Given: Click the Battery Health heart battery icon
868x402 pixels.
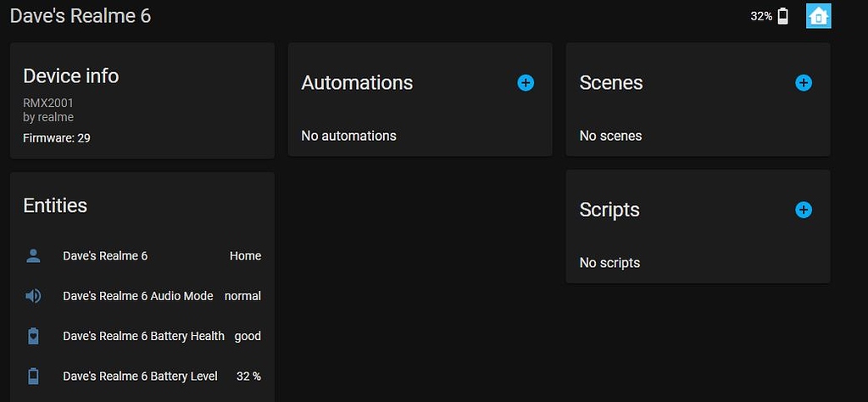Looking at the screenshot, I should point(33,336).
